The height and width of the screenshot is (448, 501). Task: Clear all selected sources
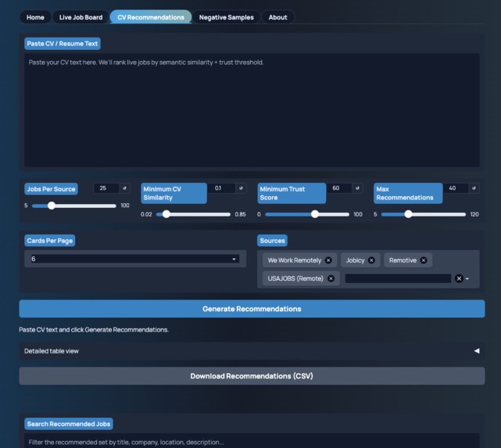tap(459, 278)
